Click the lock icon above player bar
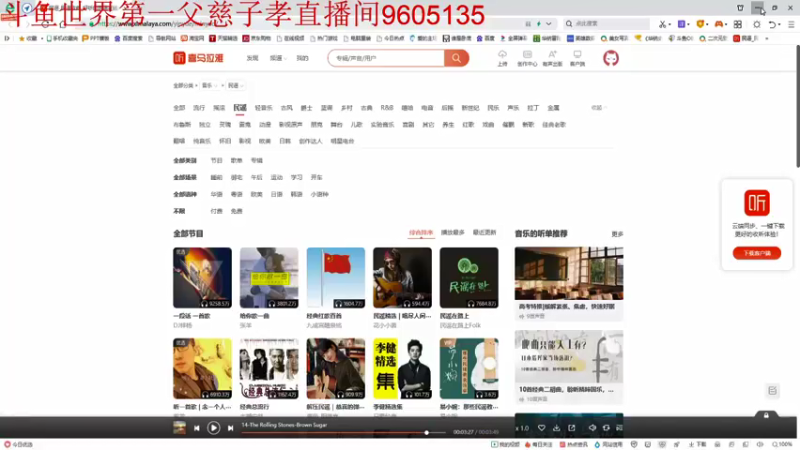This screenshot has width=800, height=450. [766, 415]
